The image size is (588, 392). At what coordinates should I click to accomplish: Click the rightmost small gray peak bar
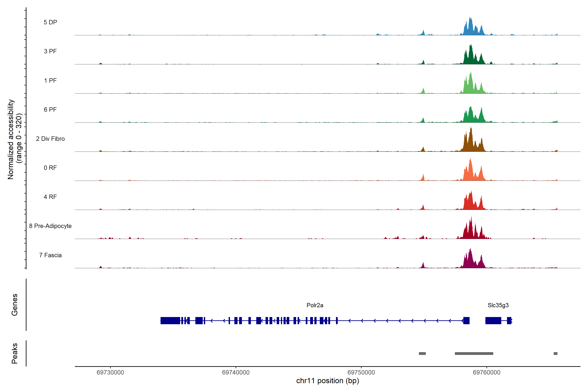point(555,353)
